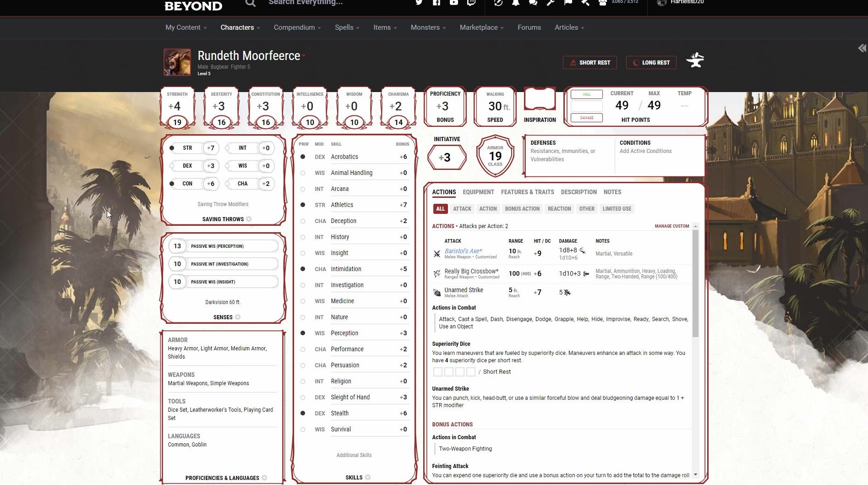Open Saving Throws settings gear
This screenshot has height=485, width=868.
(249, 219)
